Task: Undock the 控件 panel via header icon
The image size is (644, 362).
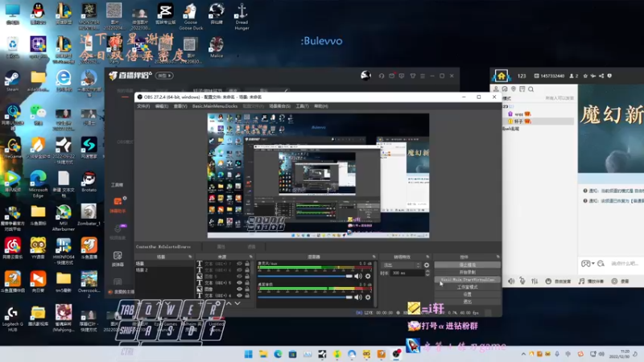Action: [x=497, y=257]
